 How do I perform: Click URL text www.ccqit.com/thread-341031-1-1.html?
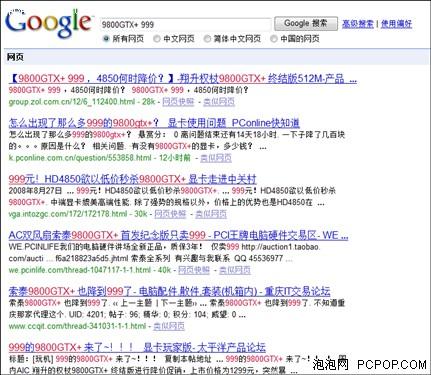click(x=77, y=326)
